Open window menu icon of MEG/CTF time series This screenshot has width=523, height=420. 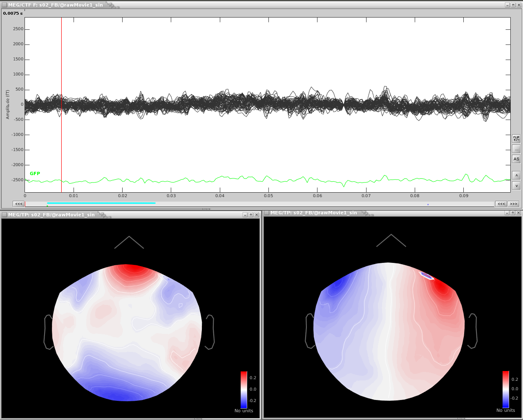4,5
